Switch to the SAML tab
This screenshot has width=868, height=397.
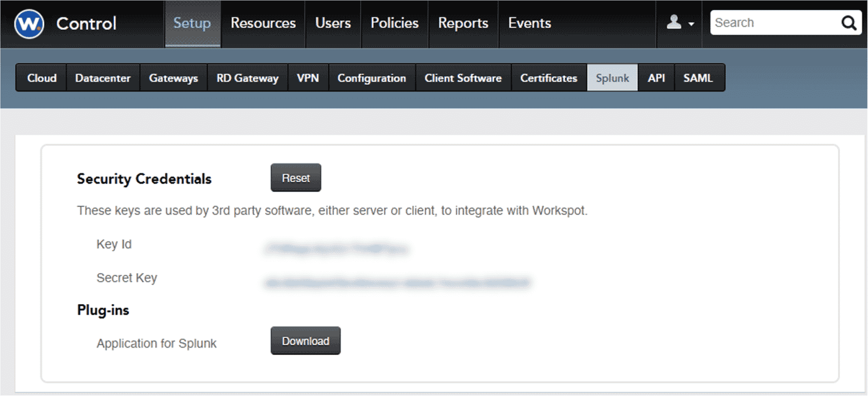pos(698,78)
